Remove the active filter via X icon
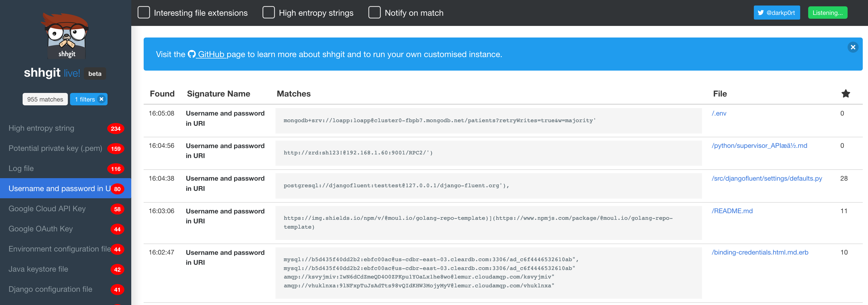The image size is (868, 305). [x=101, y=99]
